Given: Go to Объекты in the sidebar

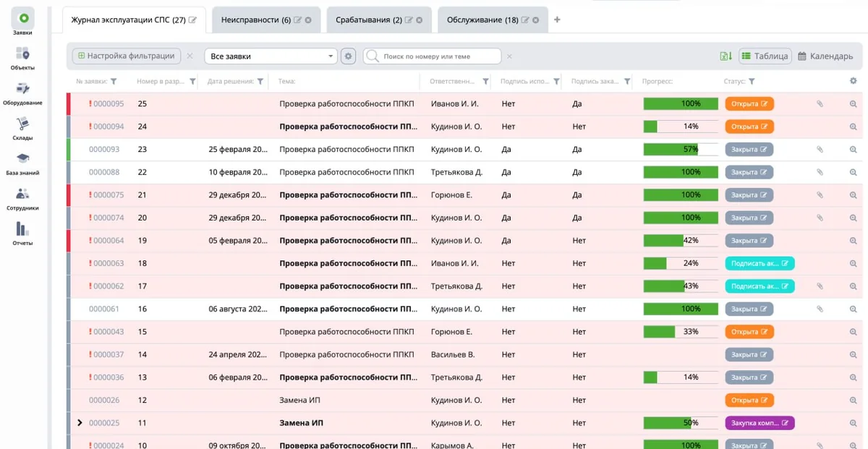Looking at the screenshot, I should pyautogui.click(x=22, y=58).
